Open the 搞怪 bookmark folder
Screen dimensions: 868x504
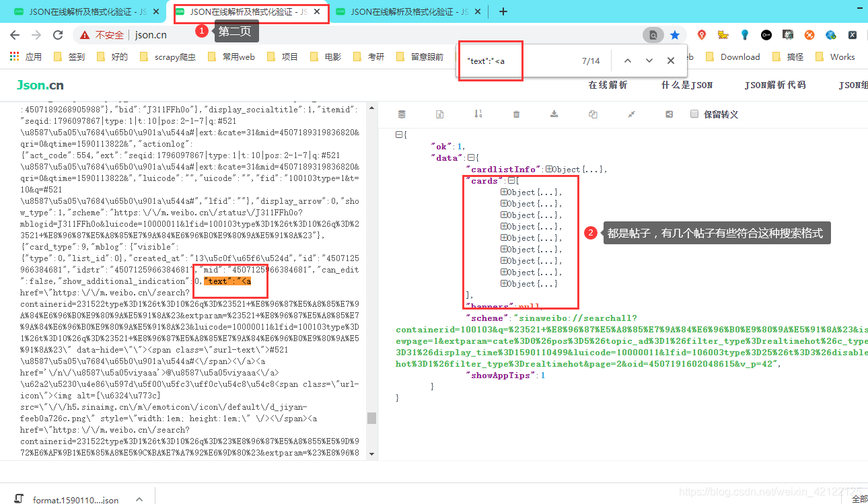point(788,57)
